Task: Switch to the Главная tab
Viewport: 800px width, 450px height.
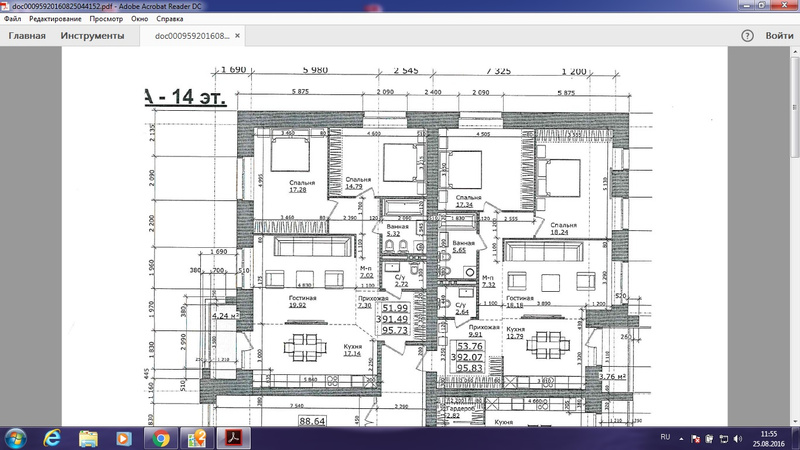Action: pyautogui.click(x=27, y=36)
